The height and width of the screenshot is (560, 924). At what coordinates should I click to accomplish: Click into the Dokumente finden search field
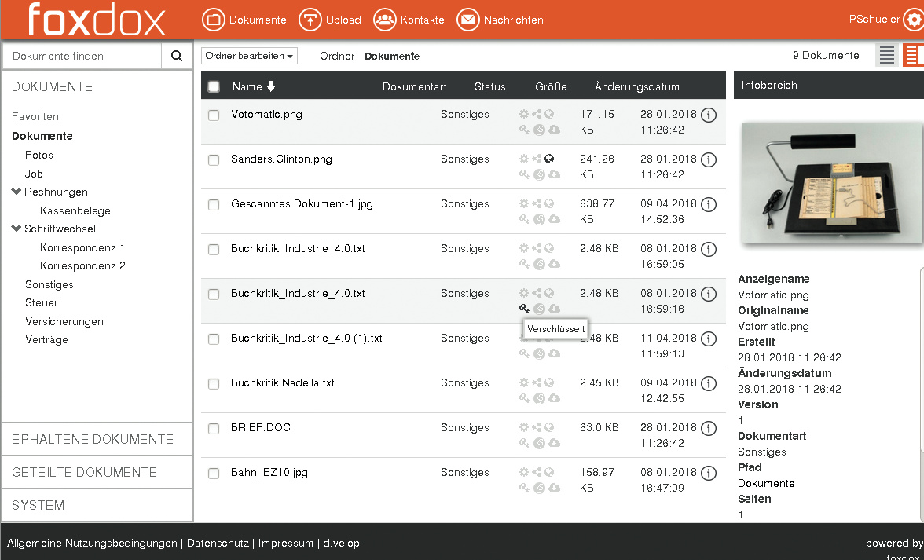pyautogui.click(x=82, y=56)
